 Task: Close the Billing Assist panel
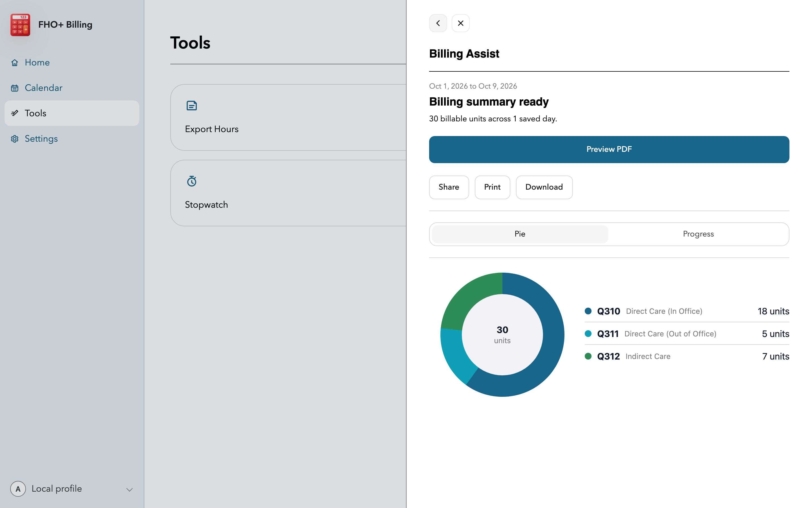pyautogui.click(x=460, y=23)
